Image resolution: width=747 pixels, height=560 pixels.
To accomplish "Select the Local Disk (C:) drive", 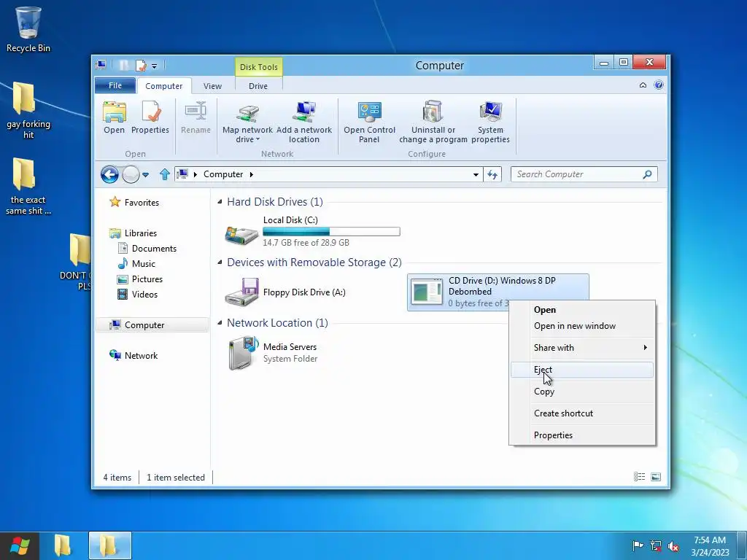I will pyautogui.click(x=312, y=231).
